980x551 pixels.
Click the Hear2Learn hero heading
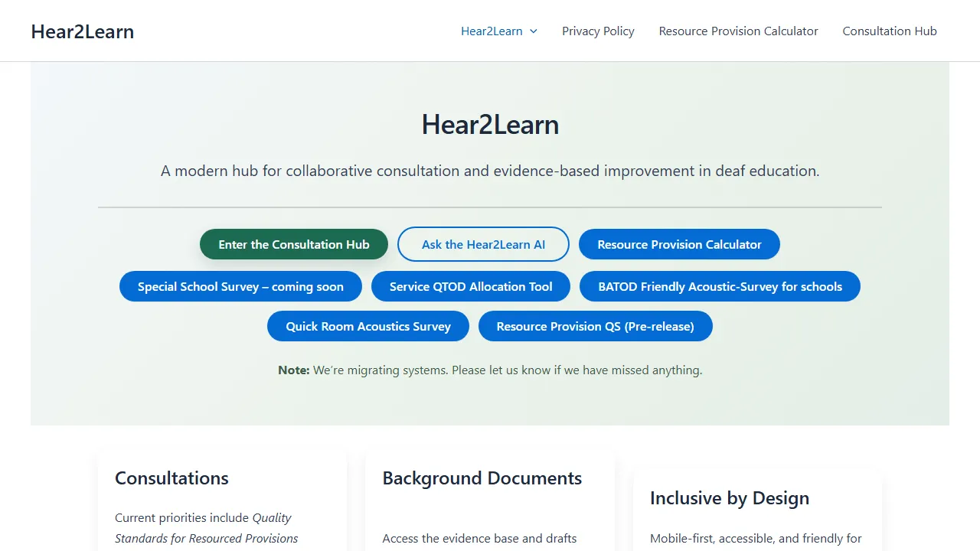coord(490,124)
